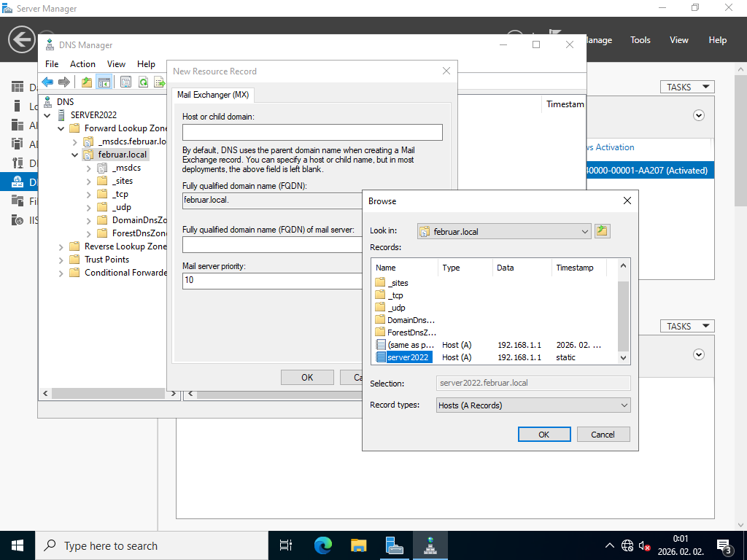The image size is (747, 560).
Task: Open File Explorer from the taskbar
Action: (358, 545)
